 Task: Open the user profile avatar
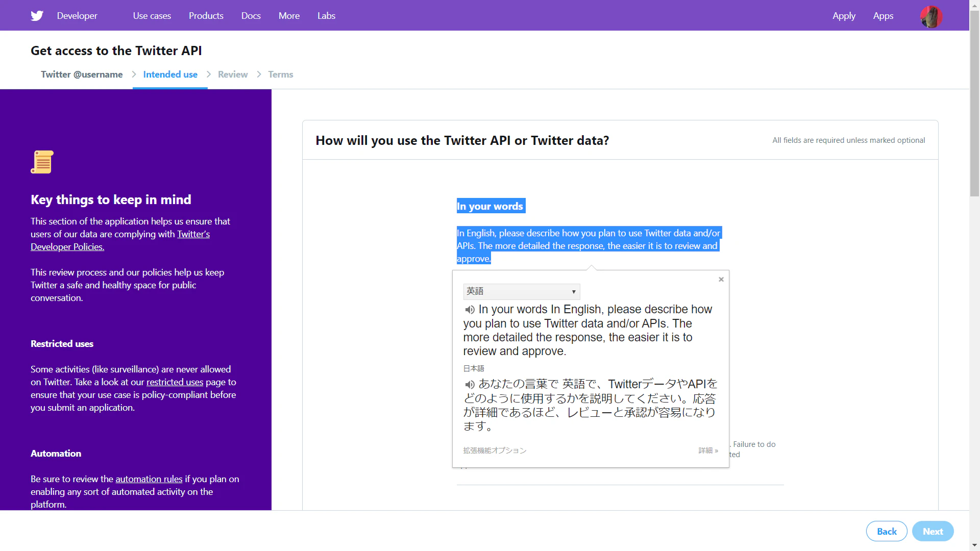tap(931, 16)
